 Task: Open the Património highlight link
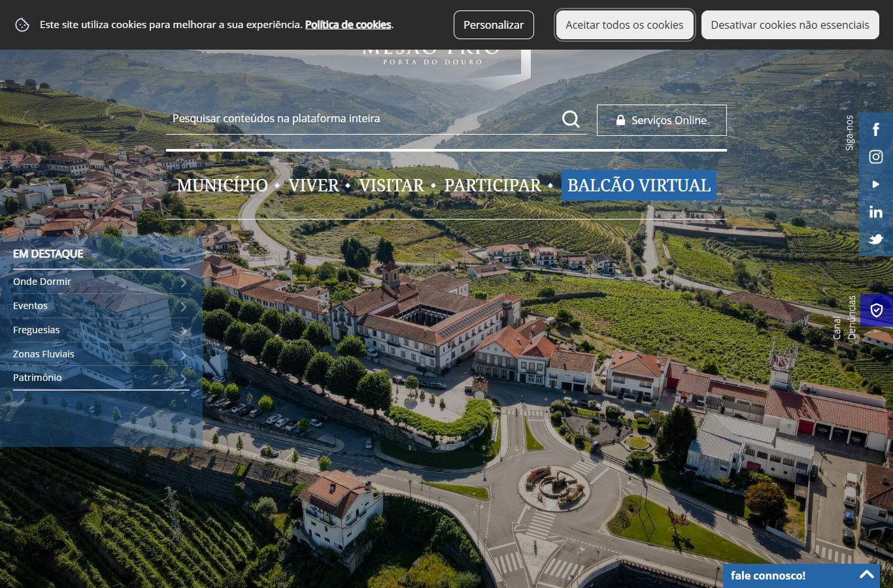click(x=37, y=378)
